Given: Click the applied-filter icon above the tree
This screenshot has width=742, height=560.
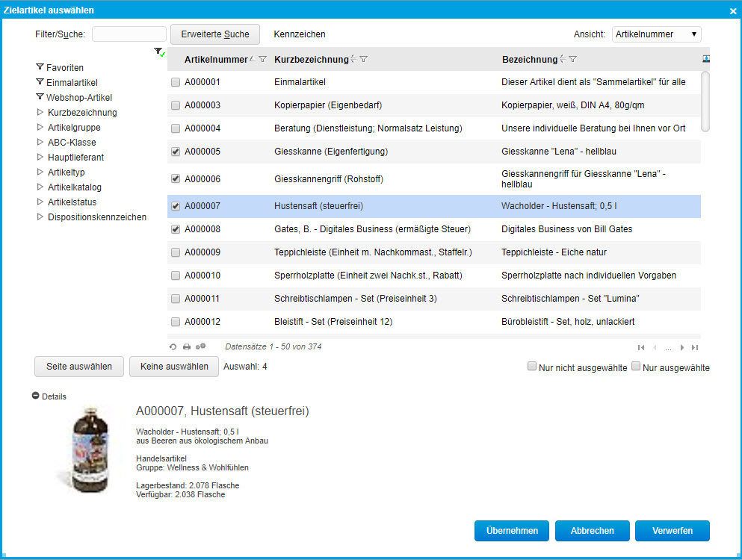Looking at the screenshot, I should coord(158,52).
